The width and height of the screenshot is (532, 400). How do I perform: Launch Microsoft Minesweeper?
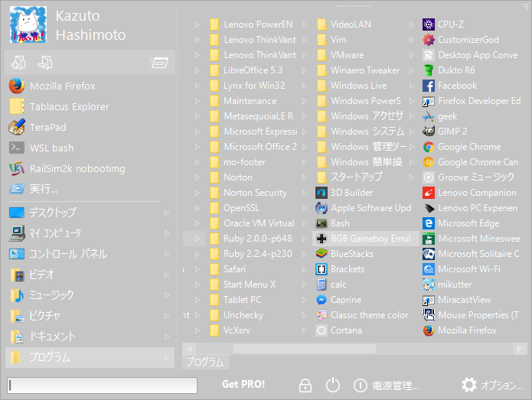tap(472, 239)
